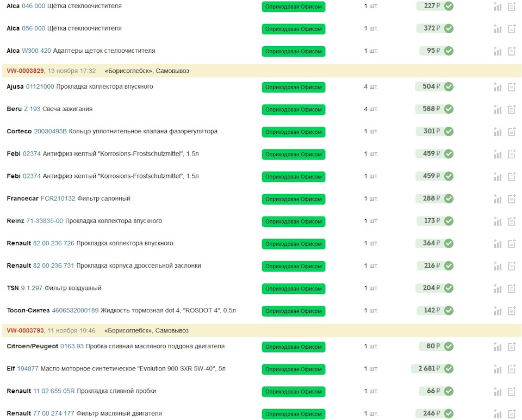Click green checkmark beside the 142 ₽ price
The height and width of the screenshot is (420, 522).
pos(449,311)
